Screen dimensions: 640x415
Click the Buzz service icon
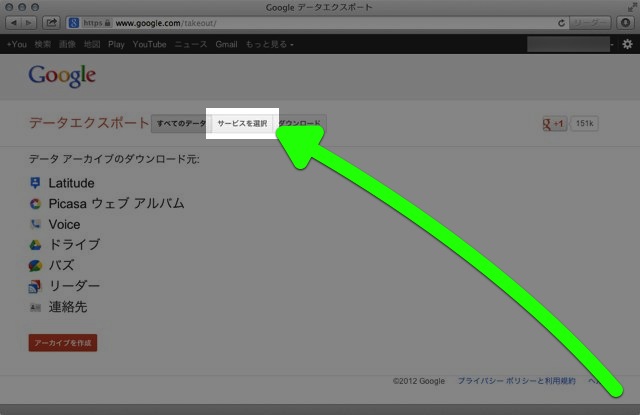[35, 266]
